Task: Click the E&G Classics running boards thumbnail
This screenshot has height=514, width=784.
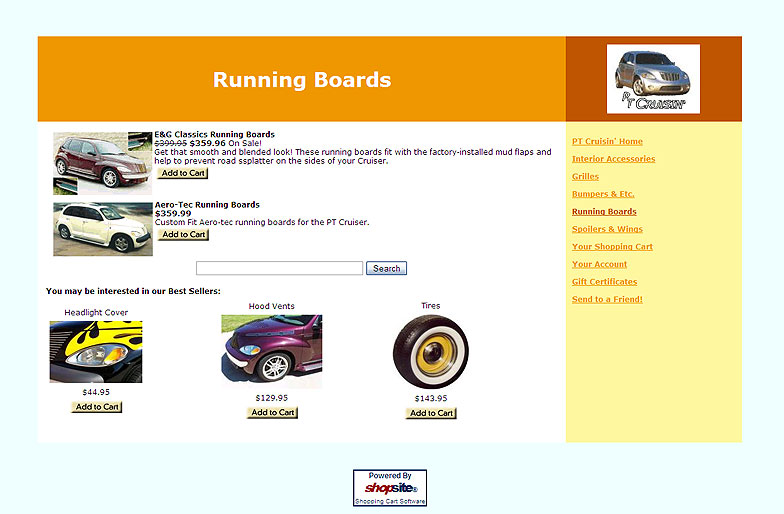Action: tap(102, 162)
